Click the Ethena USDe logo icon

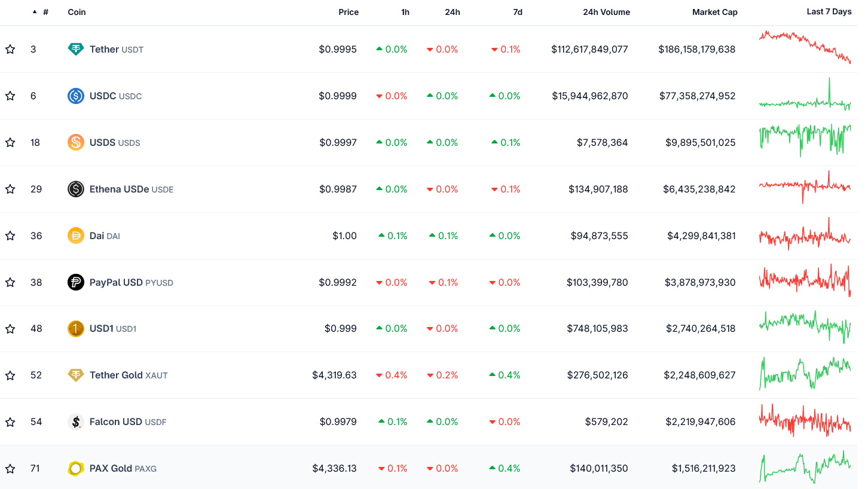tap(76, 190)
